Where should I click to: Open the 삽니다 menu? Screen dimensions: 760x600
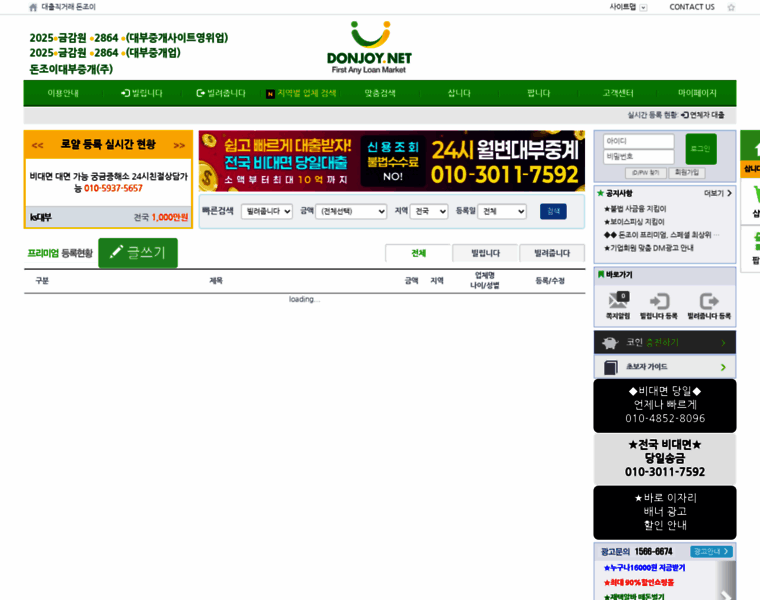tap(459, 93)
